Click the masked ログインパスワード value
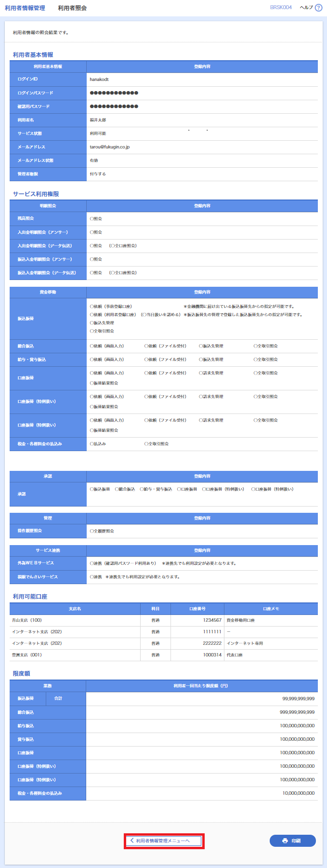Screen dimensions: 327x868 (114, 93)
